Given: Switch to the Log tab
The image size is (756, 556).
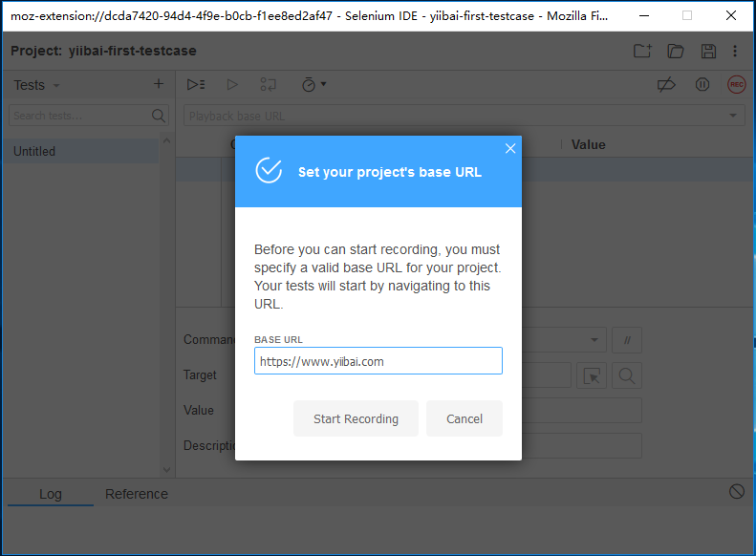Looking at the screenshot, I should 50,494.
